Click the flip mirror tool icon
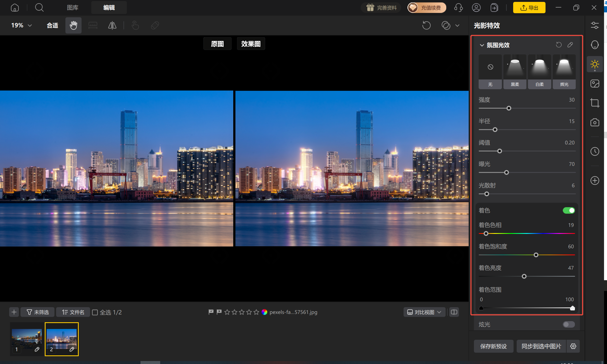The height and width of the screenshot is (364, 607). click(x=112, y=25)
